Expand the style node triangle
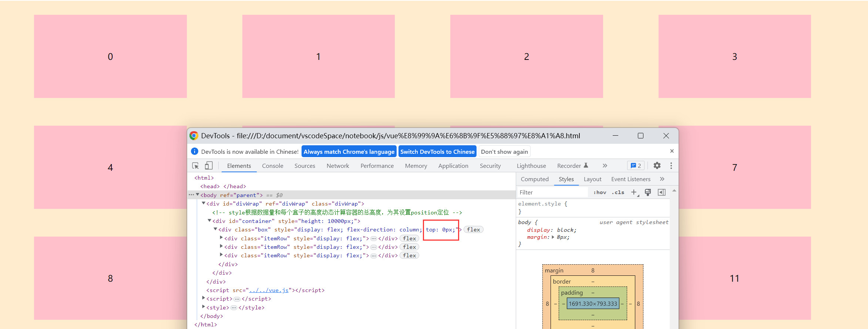This screenshot has width=868, height=329. [203, 306]
